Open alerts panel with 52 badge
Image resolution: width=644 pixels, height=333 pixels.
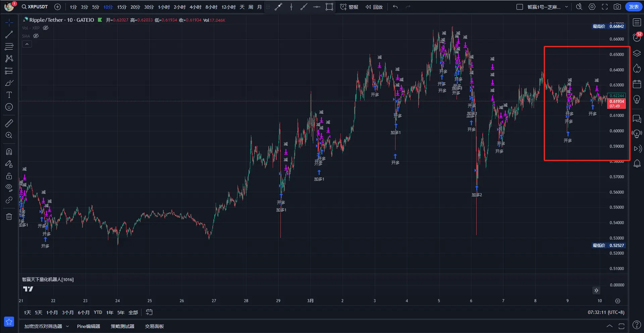coord(637,37)
